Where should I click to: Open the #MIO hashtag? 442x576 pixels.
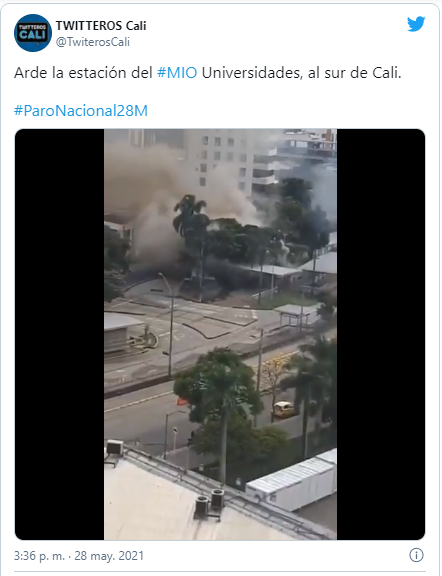click(x=177, y=73)
